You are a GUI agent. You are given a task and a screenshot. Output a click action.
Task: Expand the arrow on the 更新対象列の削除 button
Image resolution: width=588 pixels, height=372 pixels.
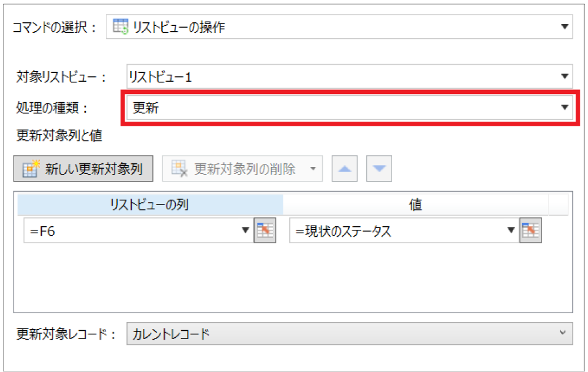tap(313, 169)
